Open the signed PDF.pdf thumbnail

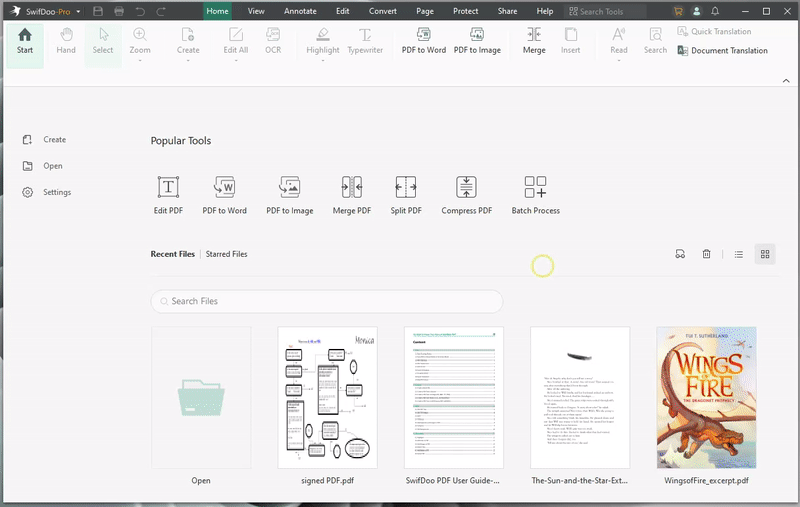tap(327, 397)
